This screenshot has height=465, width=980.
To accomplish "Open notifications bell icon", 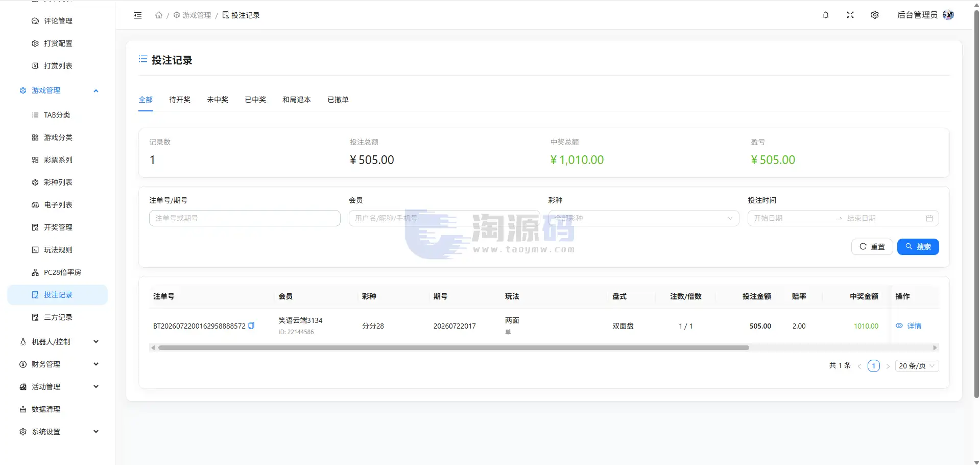I will tap(826, 15).
